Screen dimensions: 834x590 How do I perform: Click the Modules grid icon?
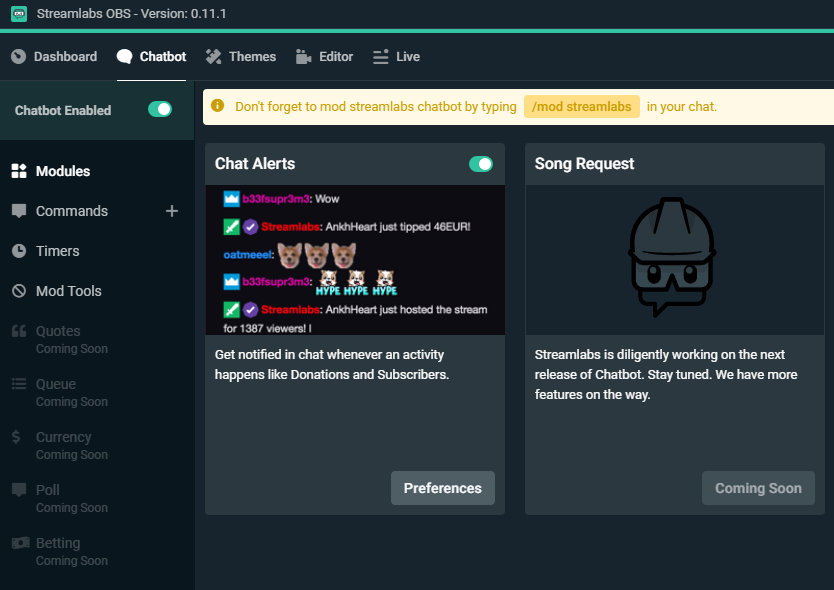tap(19, 171)
